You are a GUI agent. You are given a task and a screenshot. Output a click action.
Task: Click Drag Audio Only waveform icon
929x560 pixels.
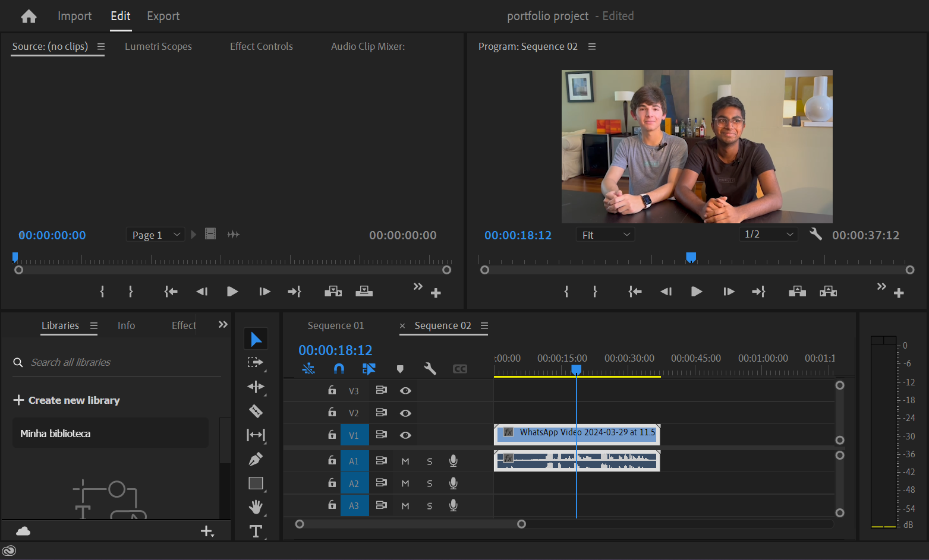pos(233,235)
